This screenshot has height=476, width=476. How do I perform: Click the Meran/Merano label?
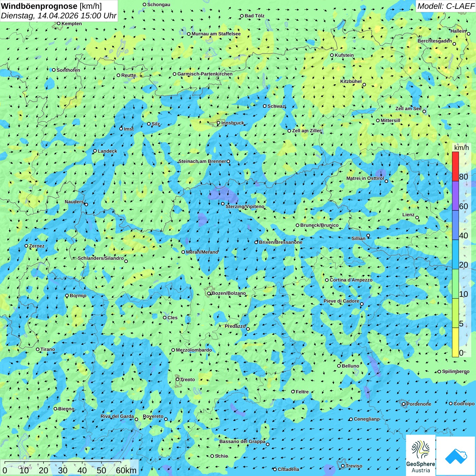pyautogui.click(x=202, y=252)
